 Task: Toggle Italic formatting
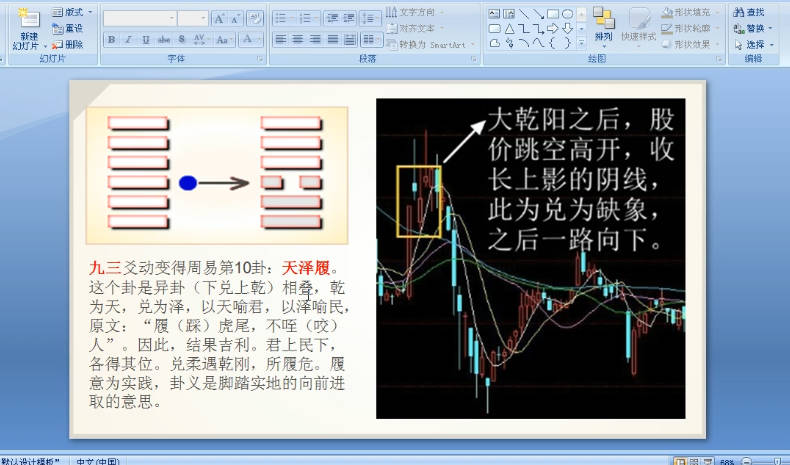point(128,40)
